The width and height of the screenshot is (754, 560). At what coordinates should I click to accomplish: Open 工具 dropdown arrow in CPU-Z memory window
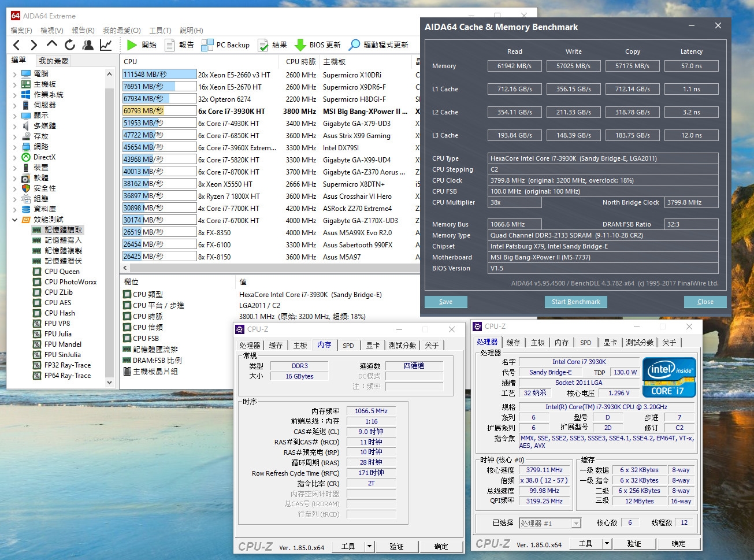(x=369, y=546)
